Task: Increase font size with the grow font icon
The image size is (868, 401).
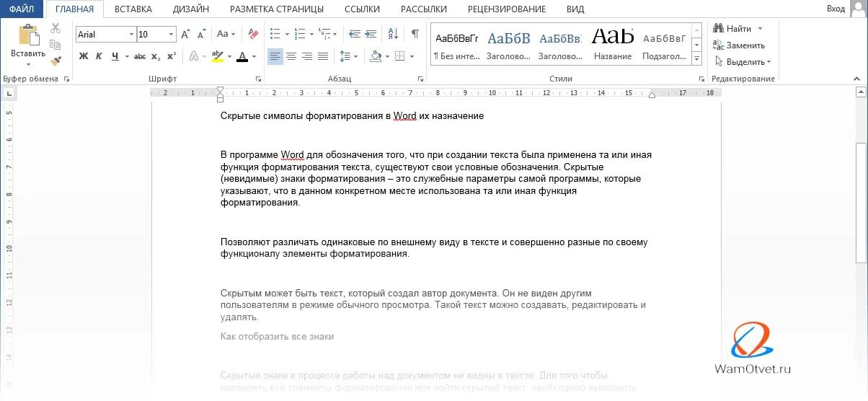Action: (185, 34)
